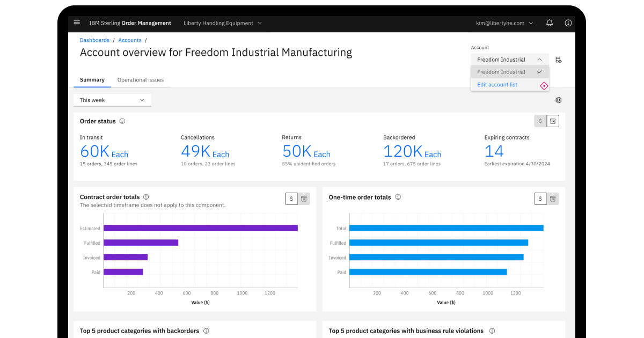Screen dimensions: 644x338
Task: Go to Accounts breadcrumb
Action: point(130,40)
